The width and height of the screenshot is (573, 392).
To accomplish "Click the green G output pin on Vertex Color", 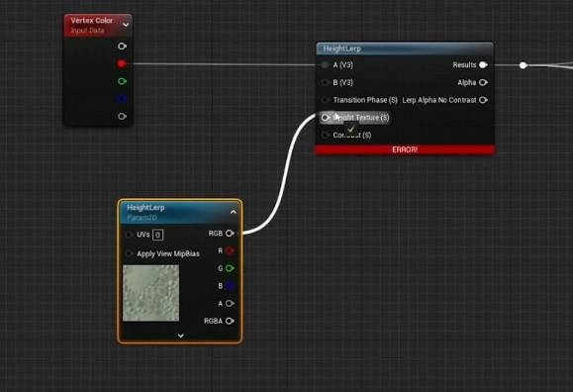I will [x=122, y=81].
